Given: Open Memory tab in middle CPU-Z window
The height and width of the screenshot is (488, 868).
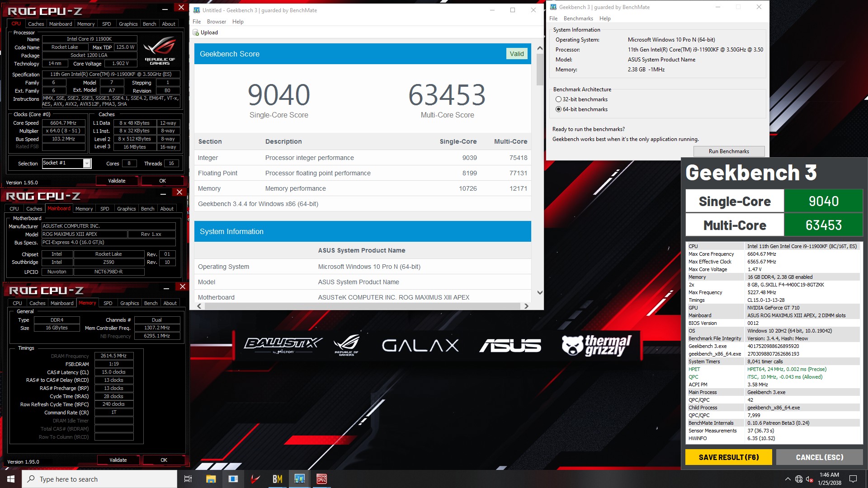Looking at the screenshot, I should tap(84, 209).
